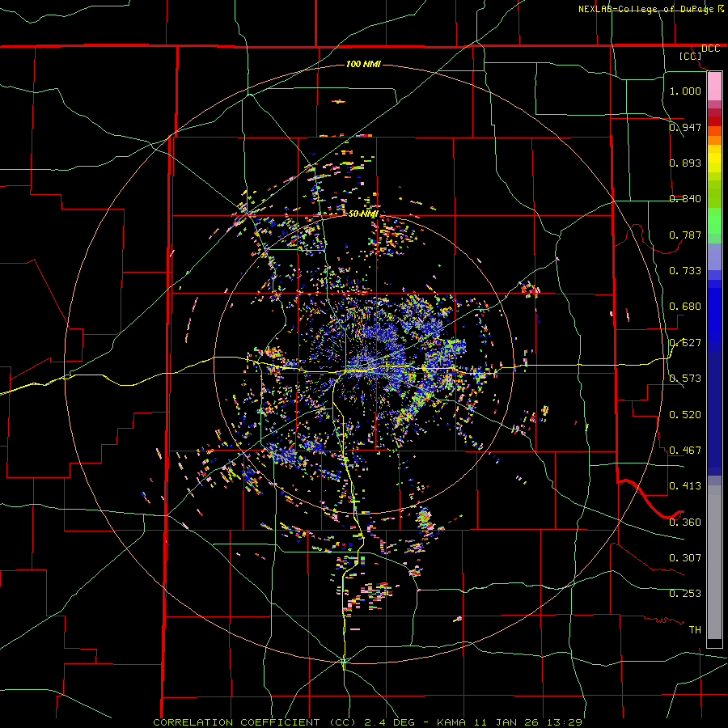Click the Correlation Coefficient product caption

point(368,722)
